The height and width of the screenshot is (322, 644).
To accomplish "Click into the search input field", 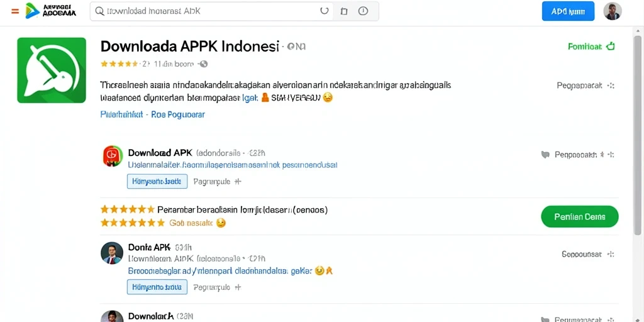I will 211,11.
